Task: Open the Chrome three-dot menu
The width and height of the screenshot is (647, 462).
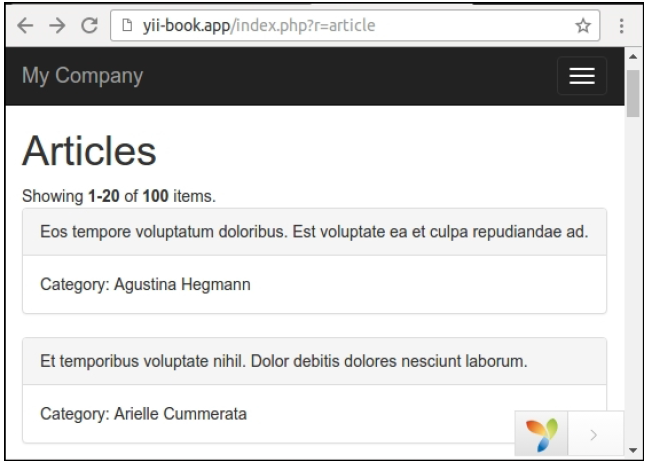Action: [622, 25]
